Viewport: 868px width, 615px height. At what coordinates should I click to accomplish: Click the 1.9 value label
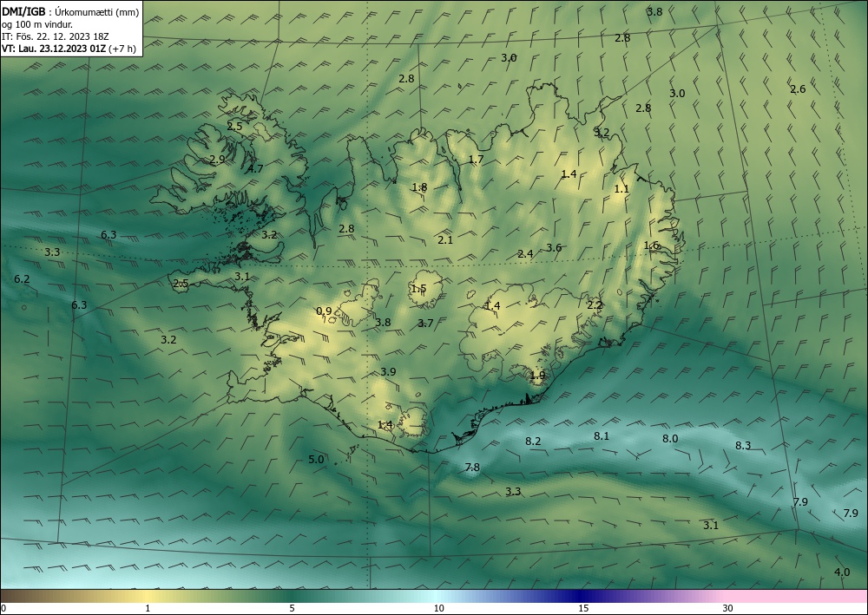tap(537, 376)
